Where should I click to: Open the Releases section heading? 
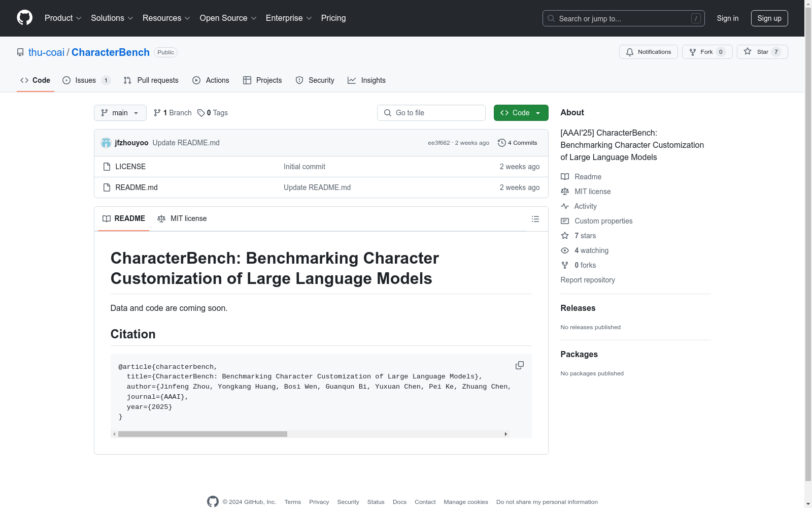[578, 308]
